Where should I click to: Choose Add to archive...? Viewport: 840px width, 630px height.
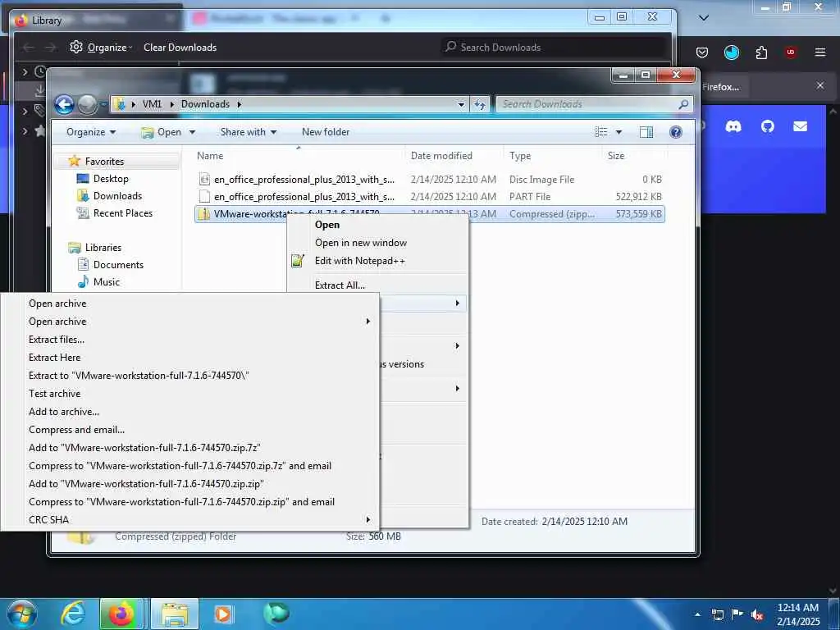coord(64,412)
